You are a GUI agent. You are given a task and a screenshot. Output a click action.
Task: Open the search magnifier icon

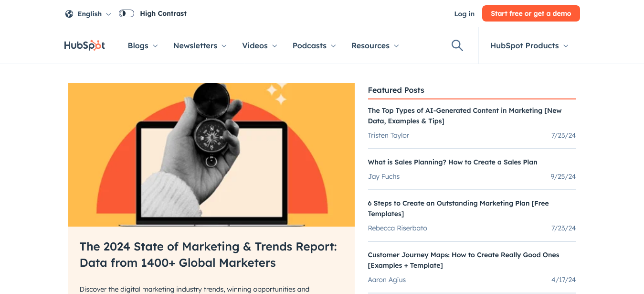click(457, 45)
